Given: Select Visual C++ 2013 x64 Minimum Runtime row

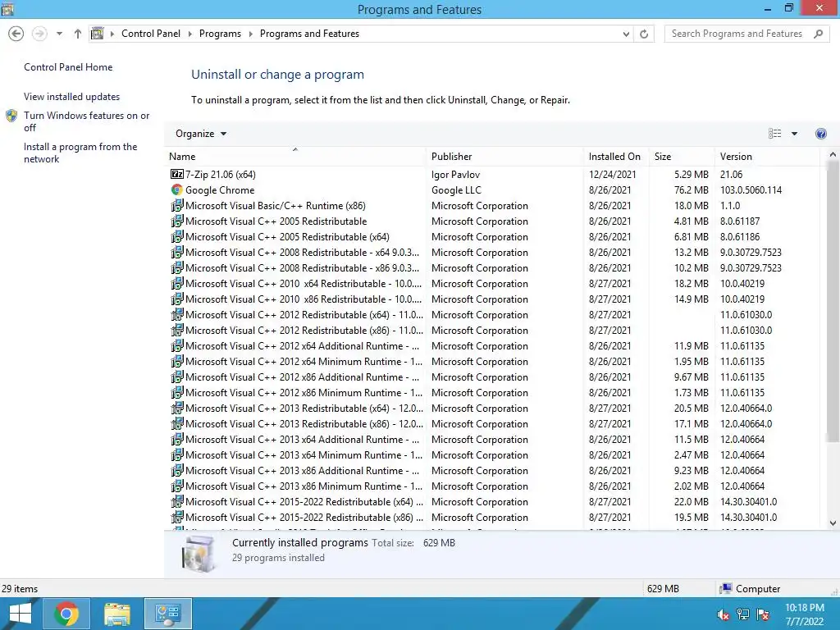Looking at the screenshot, I should 493,454.
